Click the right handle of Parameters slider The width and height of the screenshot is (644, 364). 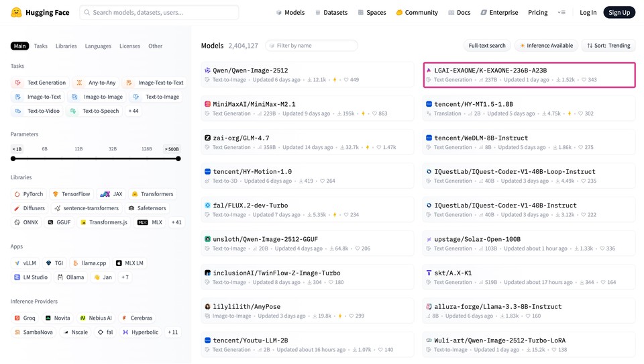(x=178, y=158)
